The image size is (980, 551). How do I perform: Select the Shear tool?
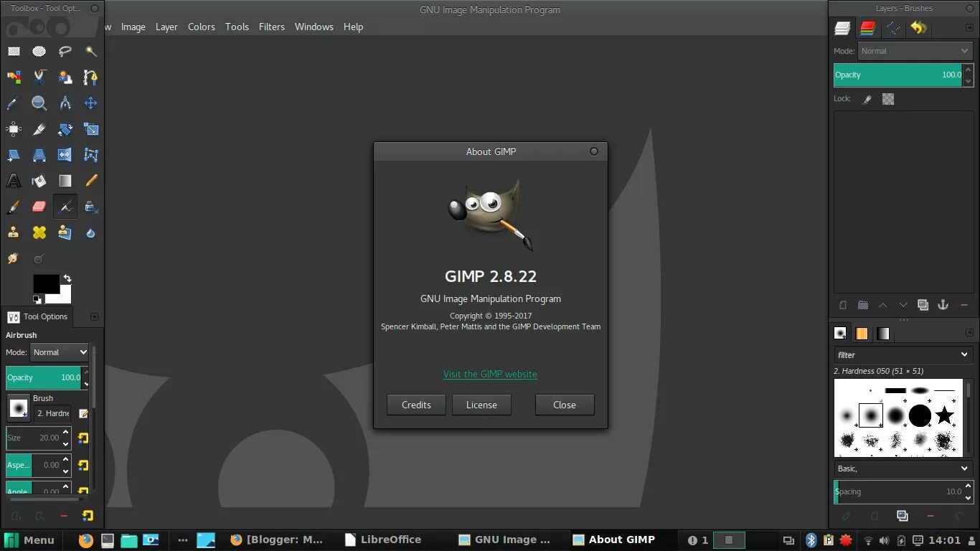14,155
